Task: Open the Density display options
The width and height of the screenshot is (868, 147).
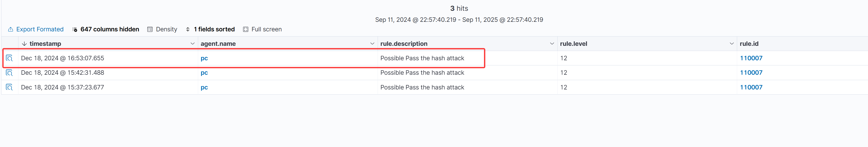Action: click(162, 29)
